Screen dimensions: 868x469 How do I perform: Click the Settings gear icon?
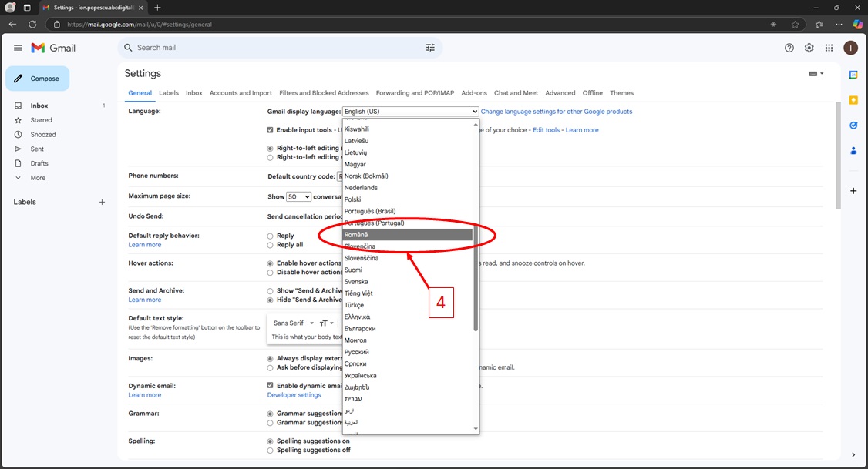[809, 48]
